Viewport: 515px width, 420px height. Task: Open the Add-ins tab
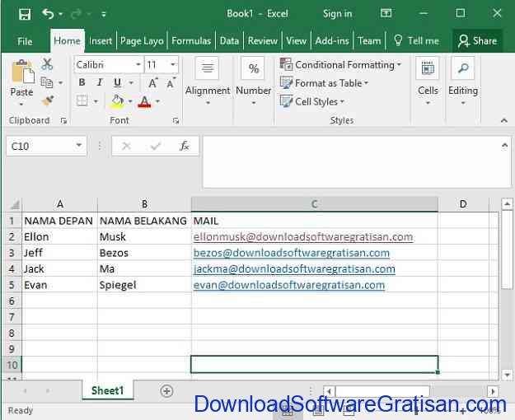pyautogui.click(x=332, y=41)
